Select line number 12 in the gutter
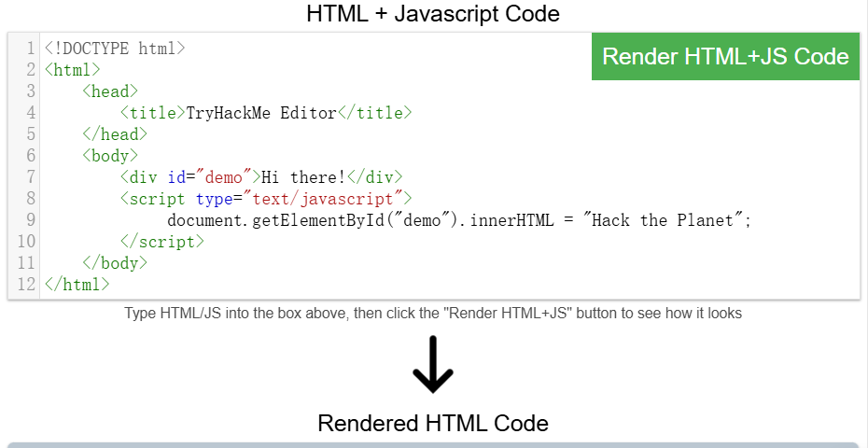Viewport: 868px width, 448px height. [26, 285]
